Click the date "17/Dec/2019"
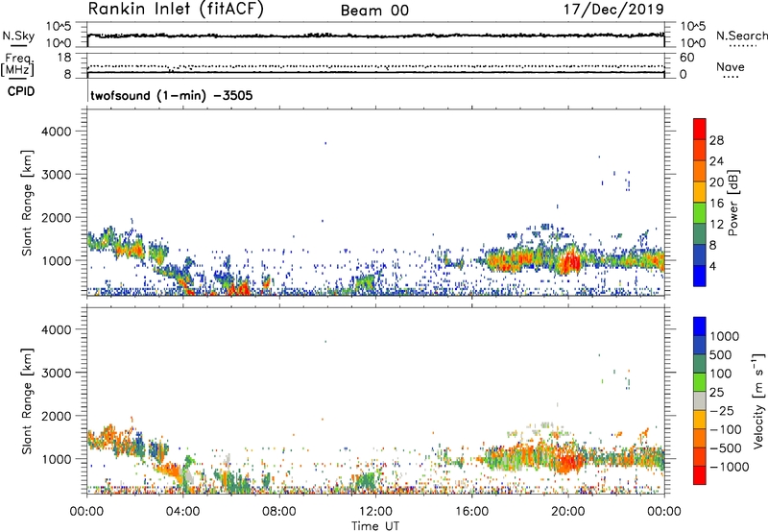This screenshot has height=532, width=768. pyautogui.click(x=613, y=10)
